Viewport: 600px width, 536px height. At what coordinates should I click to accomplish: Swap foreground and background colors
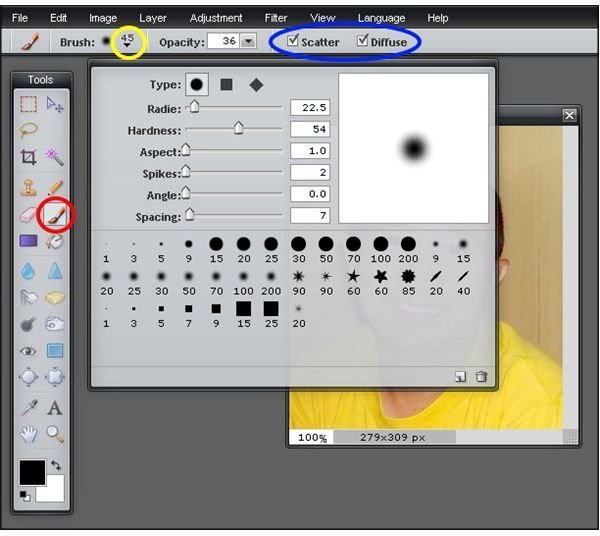56,465
